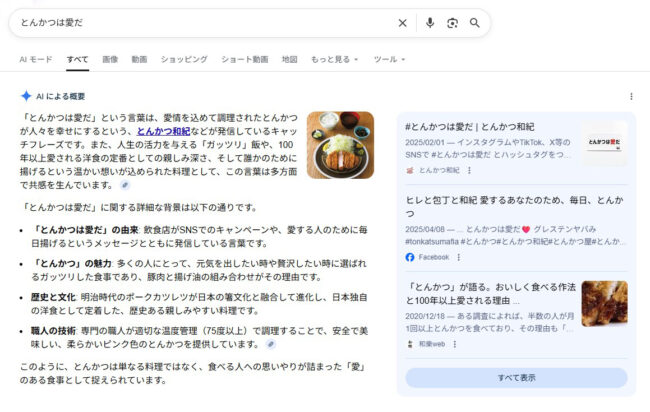Click the 職人の技術 bullet heading
This screenshot has height=412, width=650.
(x=53, y=331)
